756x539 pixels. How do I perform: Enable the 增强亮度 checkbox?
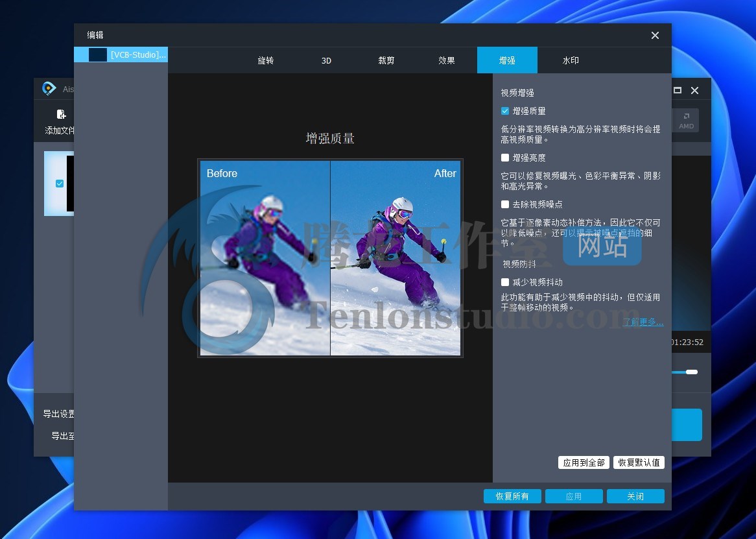coord(505,158)
